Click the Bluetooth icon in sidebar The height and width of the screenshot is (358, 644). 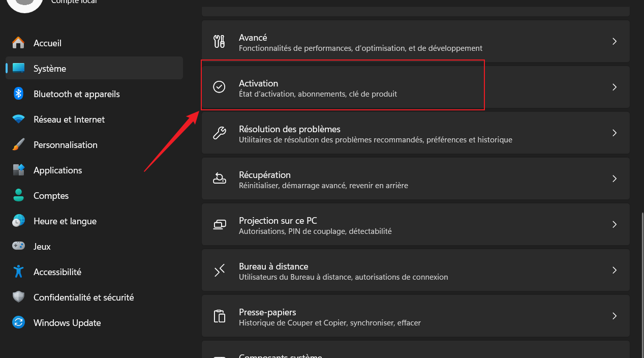[18, 94]
